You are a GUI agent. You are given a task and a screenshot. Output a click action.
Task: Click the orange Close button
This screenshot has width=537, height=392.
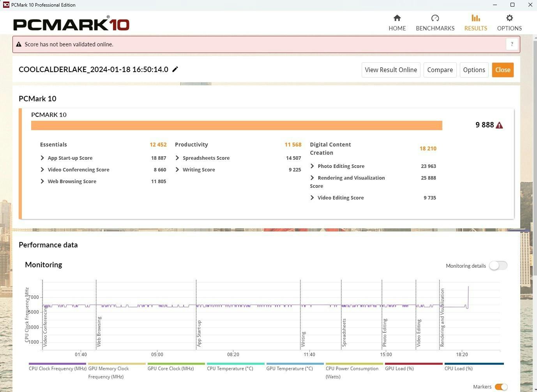point(502,70)
